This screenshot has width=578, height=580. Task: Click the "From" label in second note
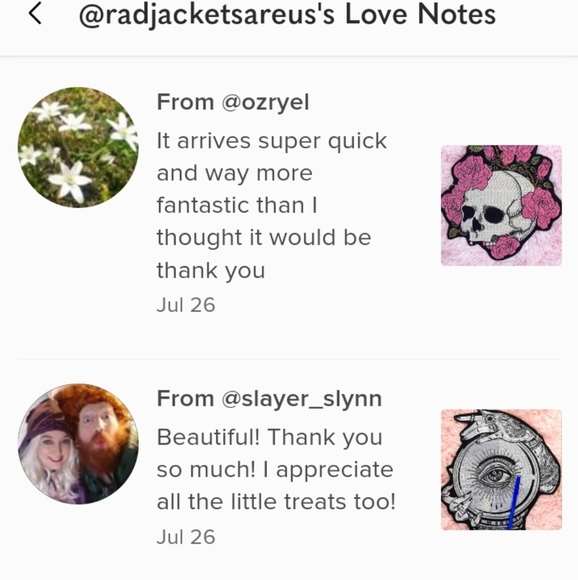point(185,399)
